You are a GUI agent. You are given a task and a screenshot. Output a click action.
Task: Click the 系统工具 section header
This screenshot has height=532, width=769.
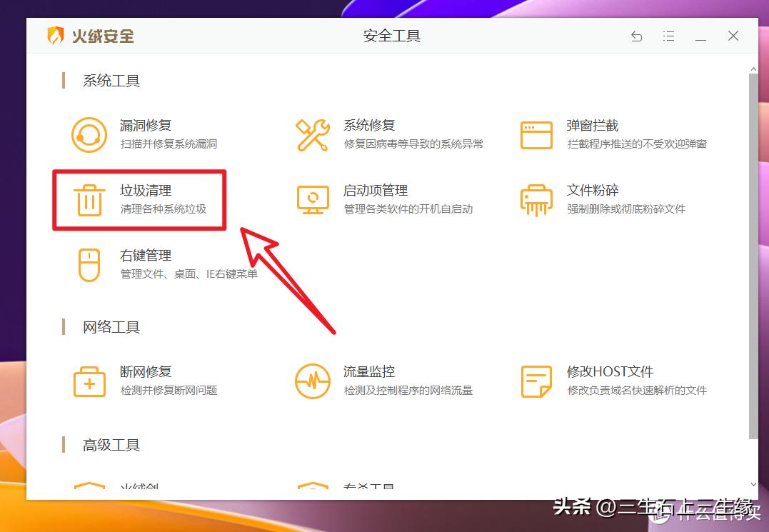(x=110, y=81)
